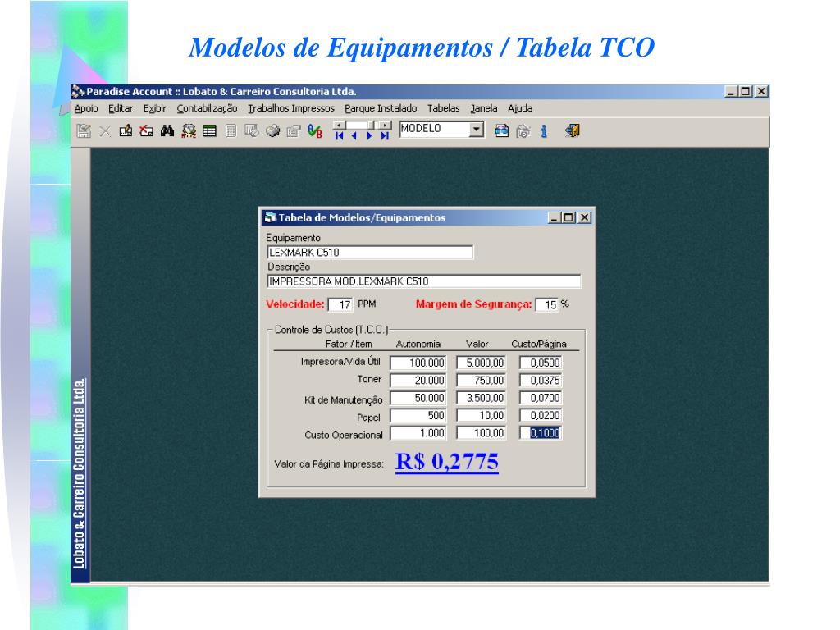Click Papel Autonomia field 500

tap(418, 416)
